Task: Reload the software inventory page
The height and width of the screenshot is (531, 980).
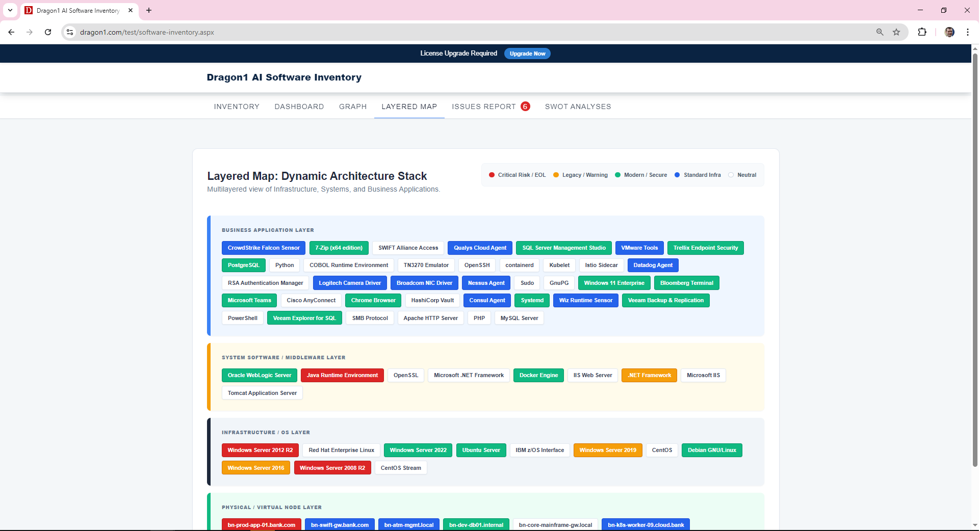Action: coord(48,32)
